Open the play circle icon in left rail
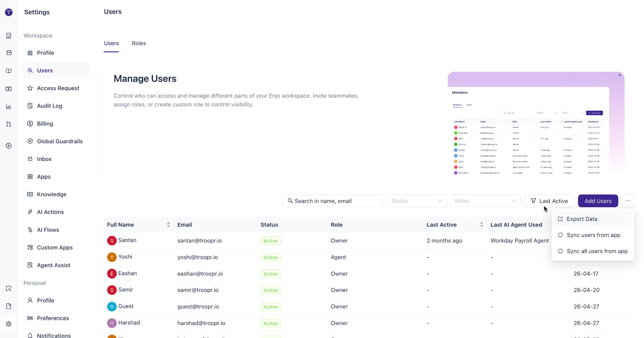This screenshot has height=338, width=644. click(9, 146)
